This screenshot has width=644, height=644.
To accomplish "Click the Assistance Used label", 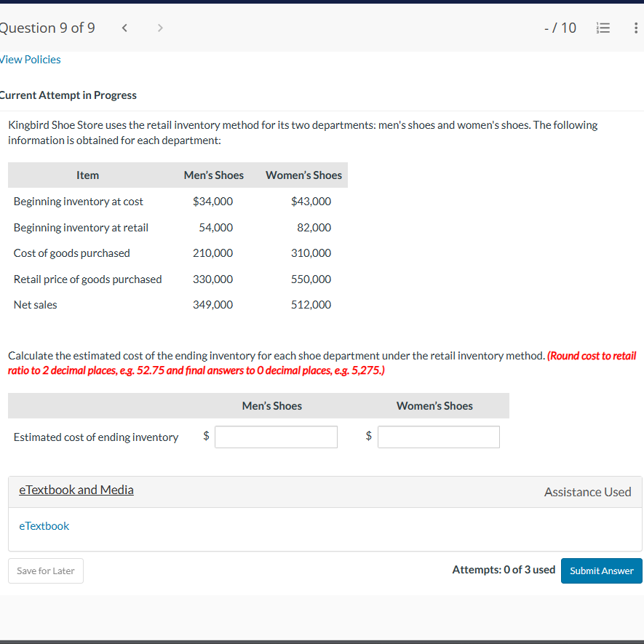I will (588, 492).
